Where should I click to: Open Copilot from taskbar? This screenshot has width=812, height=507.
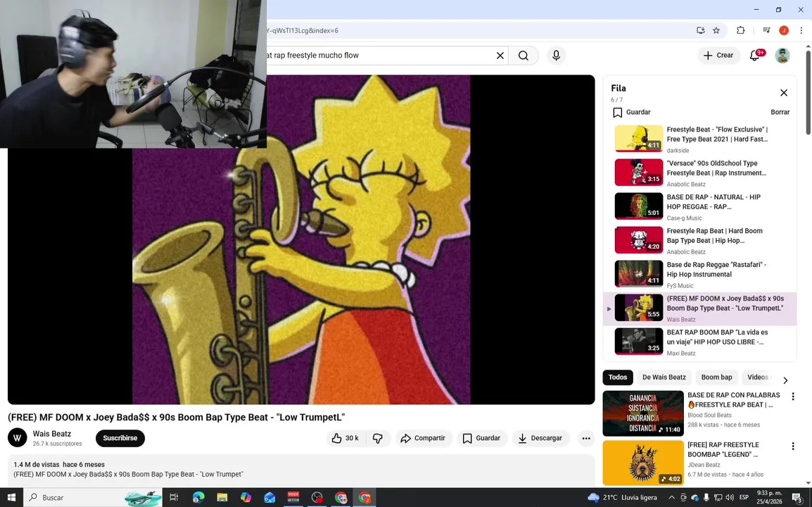pyautogui.click(x=246, y=498)
